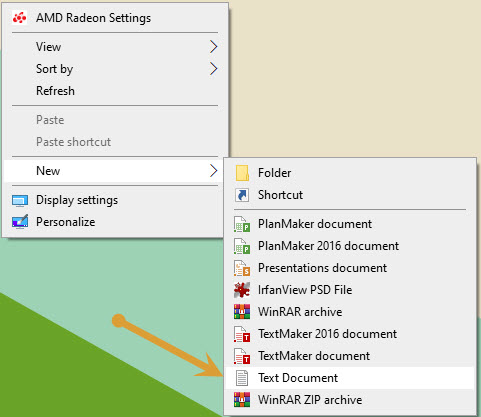
Task: Open the View submenu entry
Action: 115,47
